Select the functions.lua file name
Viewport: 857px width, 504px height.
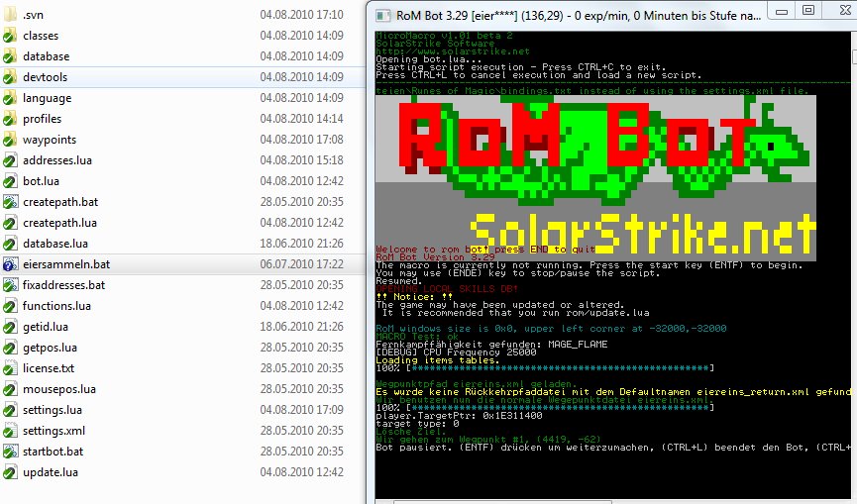[x=56, y=306]
